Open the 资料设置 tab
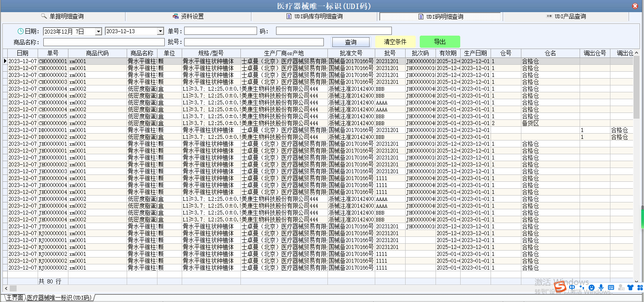This screenshot has height=302, width=644. (188, 17)
